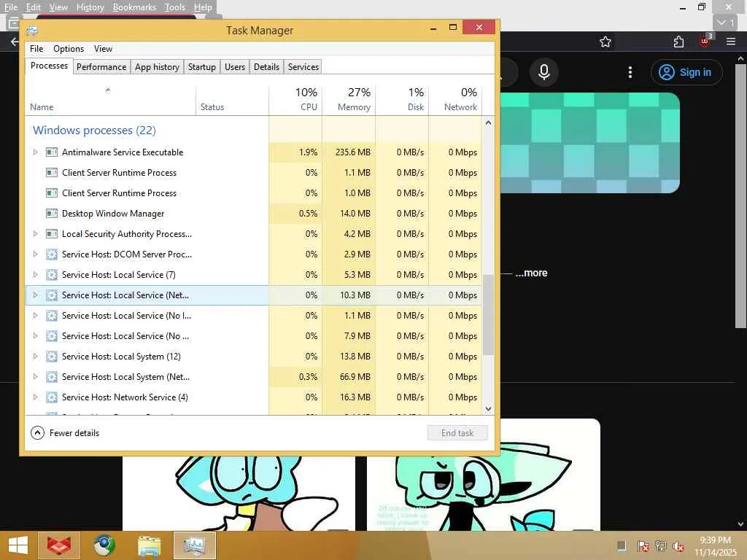Expand the Antimalware Service Executable row
This screenshot has width=747, height=560.
(x=35, y=152)
